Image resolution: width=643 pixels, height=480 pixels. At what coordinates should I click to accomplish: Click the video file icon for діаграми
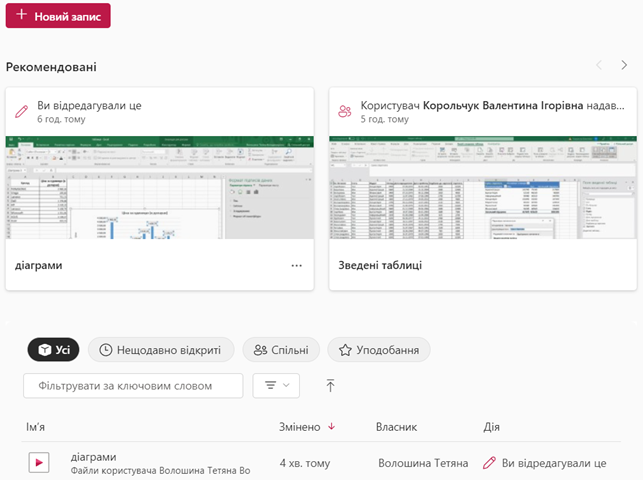pyautogui.click(x=38, y=463)
